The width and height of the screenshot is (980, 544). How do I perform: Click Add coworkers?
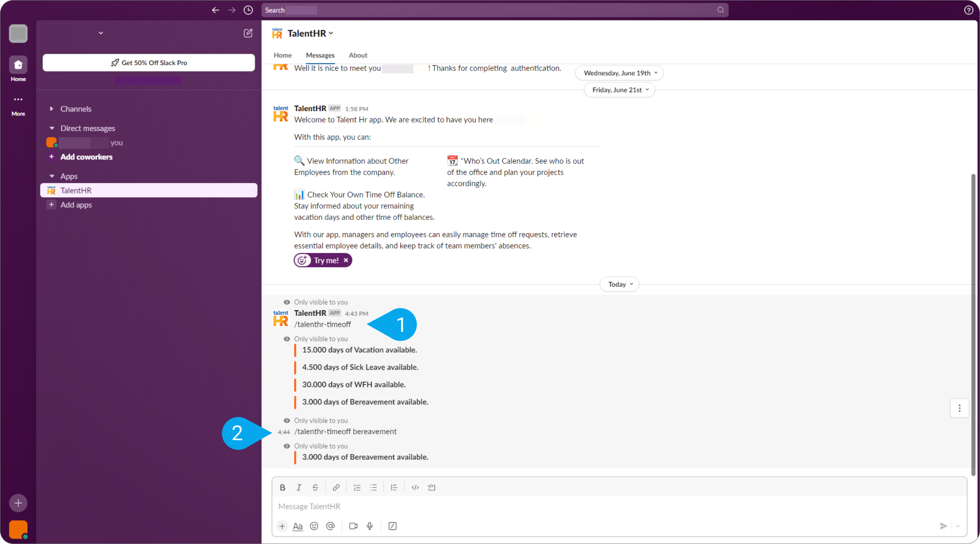(x=86, y=157)
